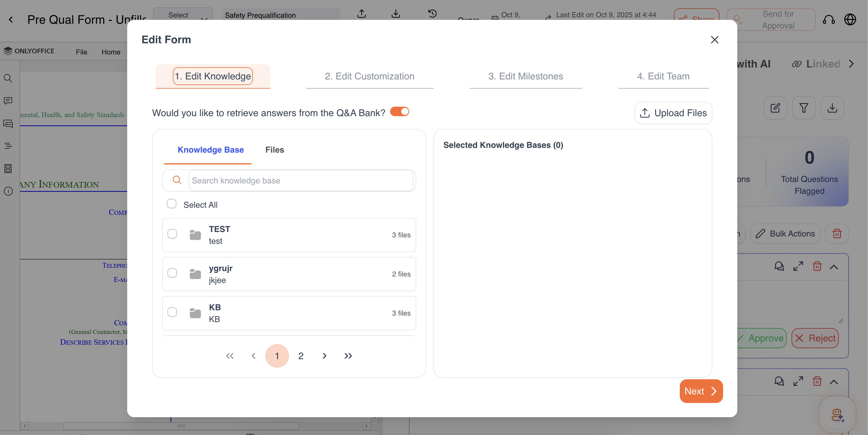Viewport: 868px width, 435px height.
Task: Click the headphones support icon
Action: click(x=829, y=20)
